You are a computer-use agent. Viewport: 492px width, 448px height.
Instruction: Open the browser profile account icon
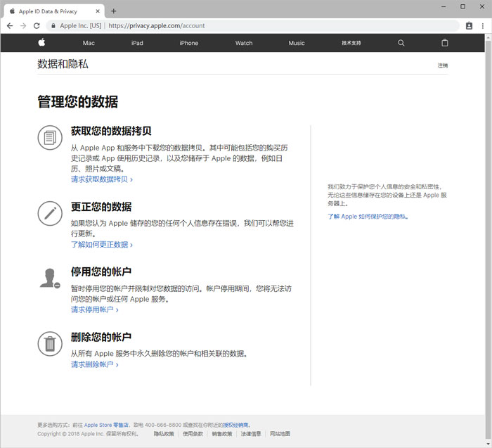(469, 26)
